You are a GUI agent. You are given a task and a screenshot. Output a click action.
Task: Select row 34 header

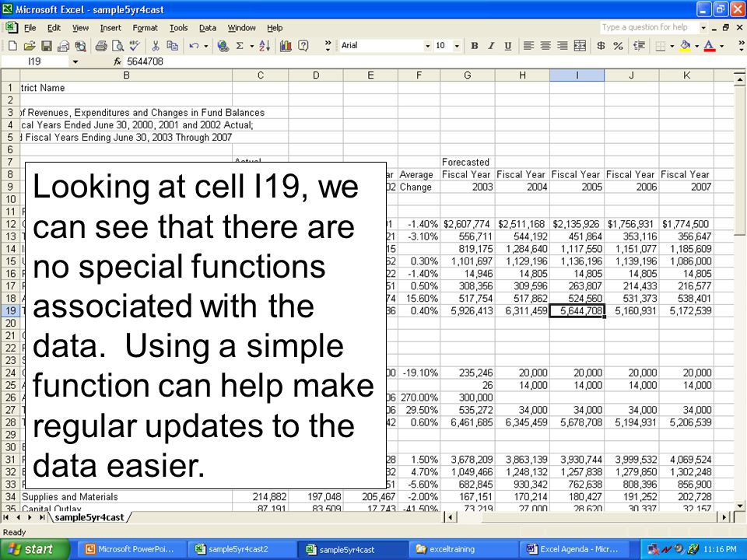10,497
